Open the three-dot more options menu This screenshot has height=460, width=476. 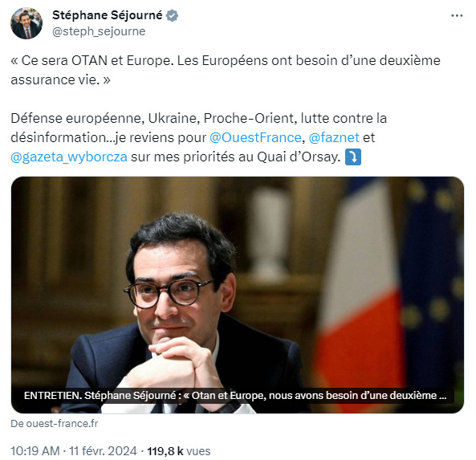click(457, 15)
